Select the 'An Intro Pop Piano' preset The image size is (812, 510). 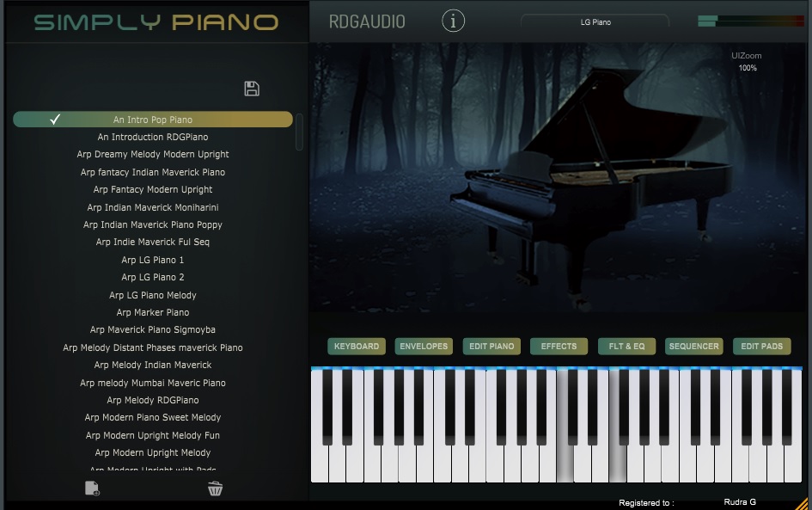tap(153, 120)
